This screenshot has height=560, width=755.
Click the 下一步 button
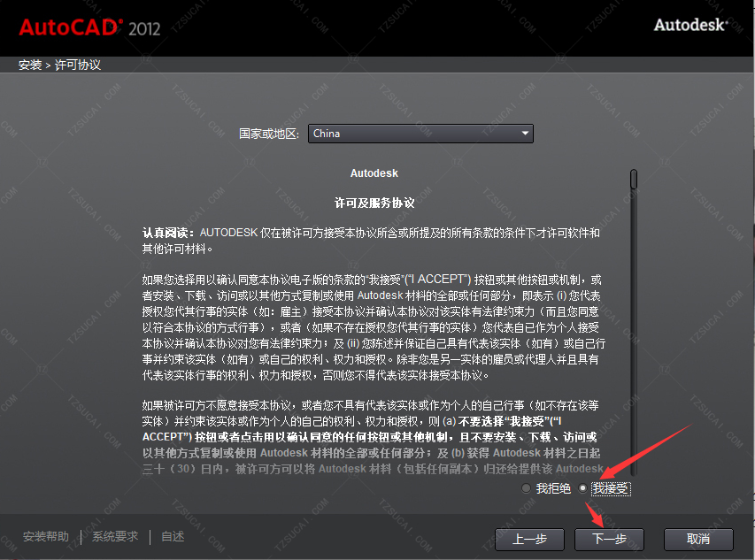click(x=608, y=538)
